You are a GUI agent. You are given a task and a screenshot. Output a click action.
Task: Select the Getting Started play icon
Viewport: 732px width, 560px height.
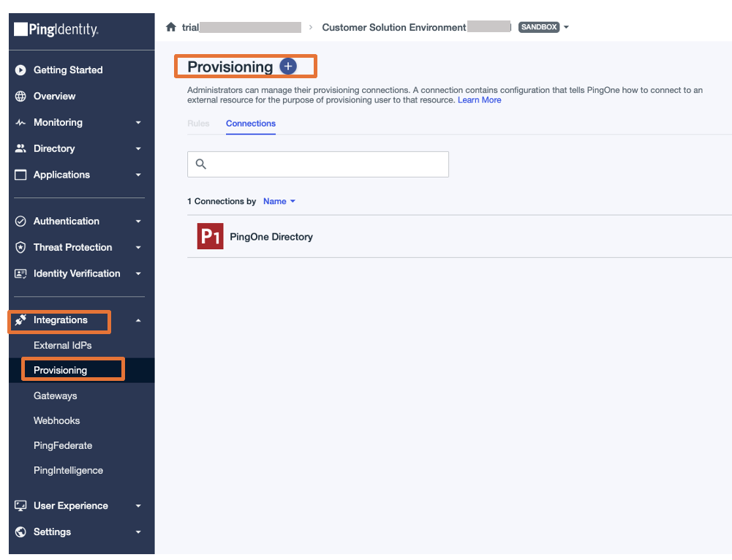pyautogui.click(x=20, y=69)
